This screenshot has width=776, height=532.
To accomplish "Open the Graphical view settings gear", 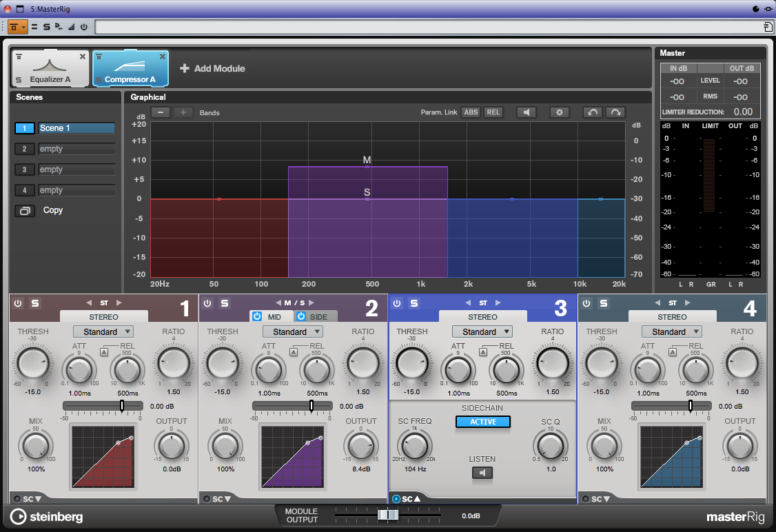I will click(559, 112).
